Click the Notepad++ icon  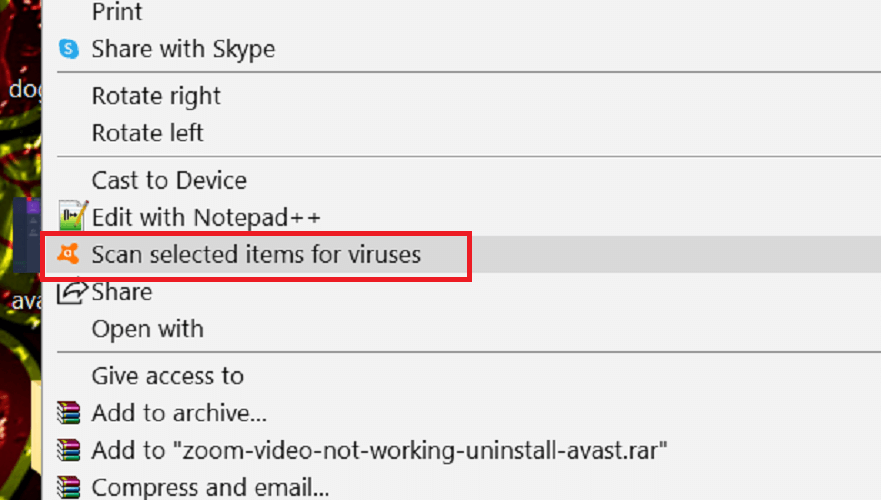click(x=72, y=216)
